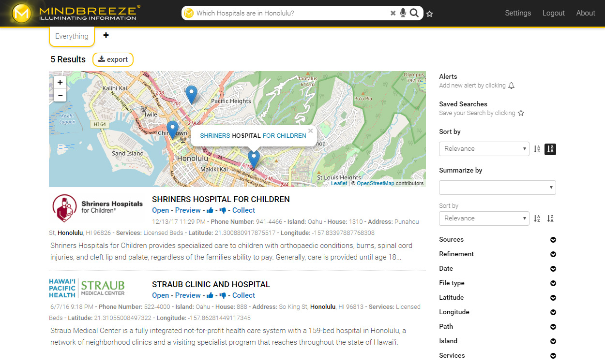Sort descending Z-A in lower Sort by
The height and width of the screenshot is (364, 605).
[x=550, y=218]
